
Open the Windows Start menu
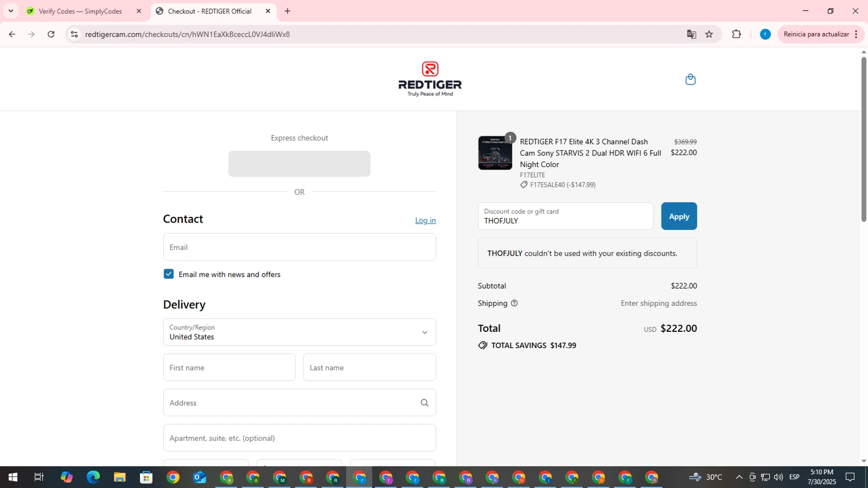13,477
